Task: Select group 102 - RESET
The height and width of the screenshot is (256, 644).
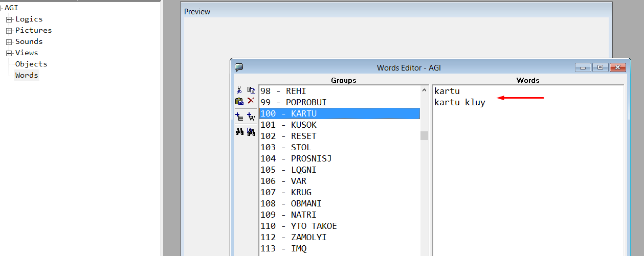Action: point(340,136)
